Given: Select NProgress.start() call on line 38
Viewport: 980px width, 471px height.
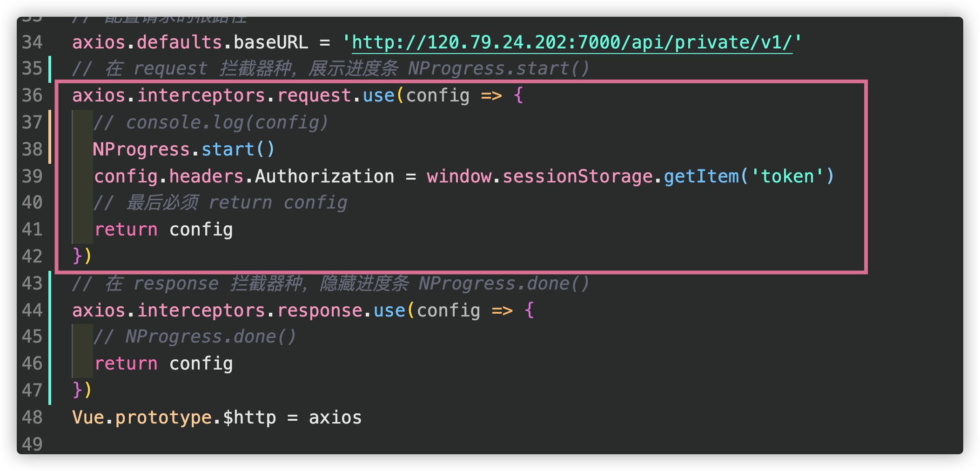Looking at the screenshot, I should [184, 149].
